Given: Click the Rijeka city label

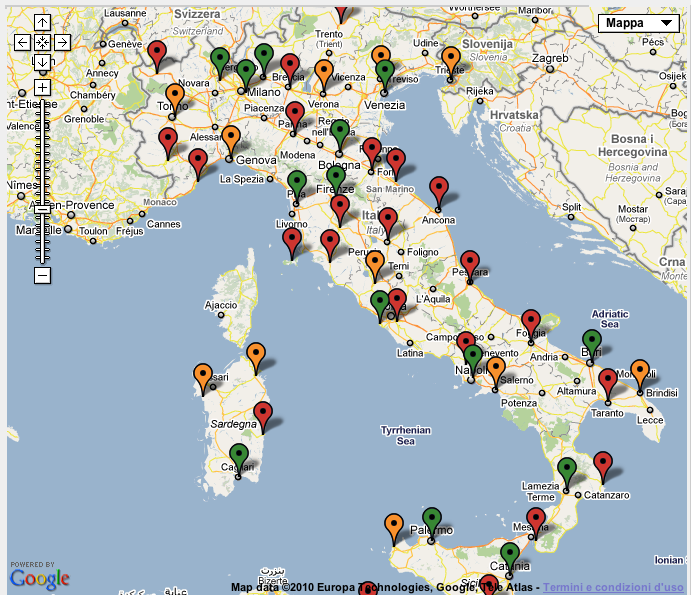Looking at the screenshot, I should (480, 91).
